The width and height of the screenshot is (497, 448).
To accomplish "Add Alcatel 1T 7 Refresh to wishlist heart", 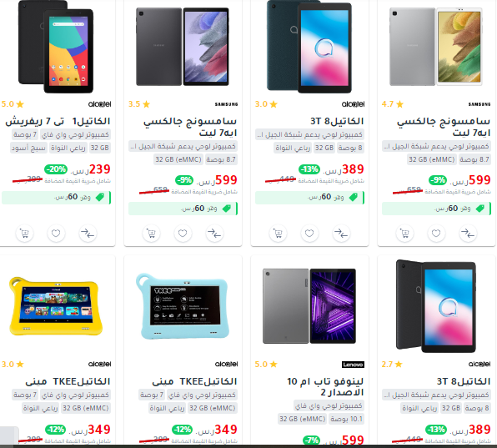I will tap(56, 234).
